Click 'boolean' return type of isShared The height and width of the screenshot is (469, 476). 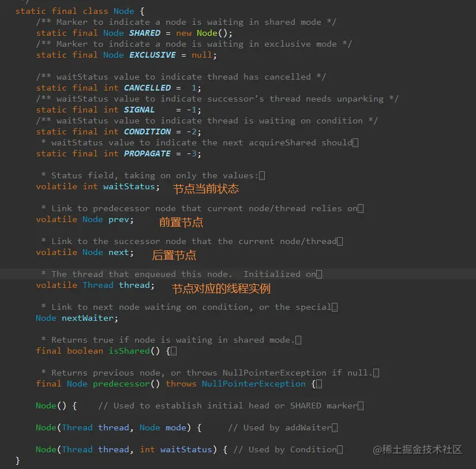pyautogui.click(x=85, y=351)
